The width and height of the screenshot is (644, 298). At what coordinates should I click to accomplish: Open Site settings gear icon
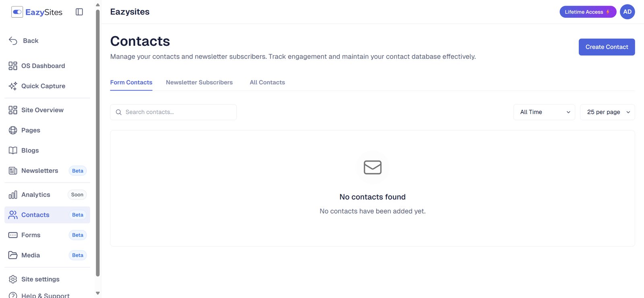coord(13,279)
